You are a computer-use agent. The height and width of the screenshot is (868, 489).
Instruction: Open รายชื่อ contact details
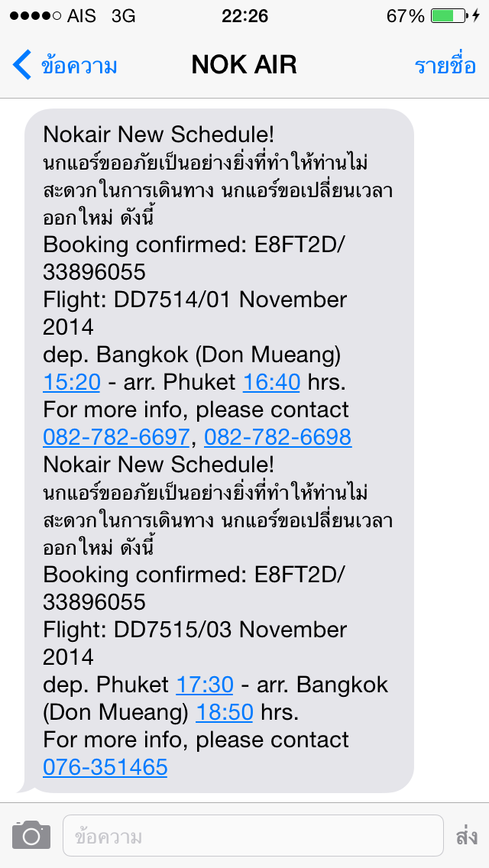(445, 65)
